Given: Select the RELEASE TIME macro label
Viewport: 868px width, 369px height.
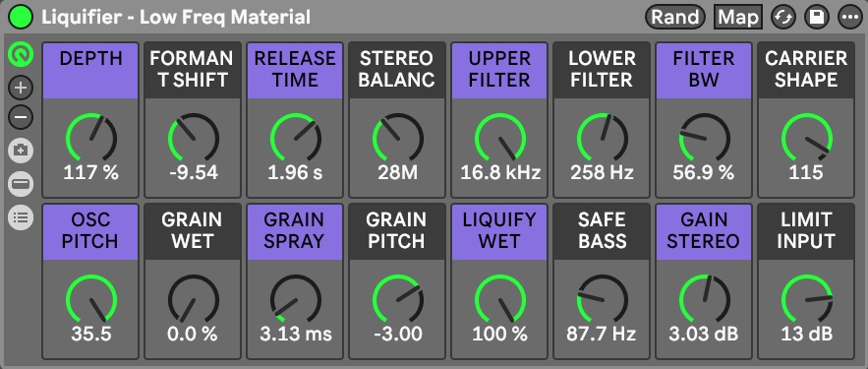Looking at the screenshot, I should click(296, 71).
